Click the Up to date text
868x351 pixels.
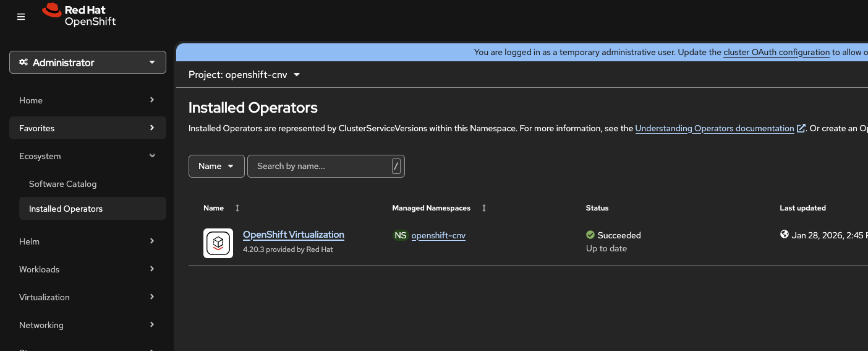click(x=606, y=248)
